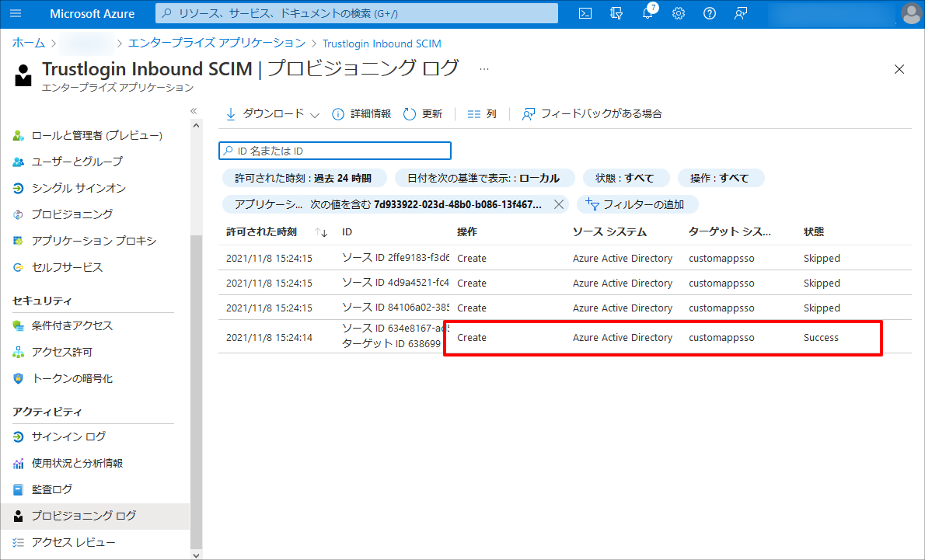925x560 pixels.
Task: Click the sidebar scroll up arrow
Action: click(x=197, y=126)
